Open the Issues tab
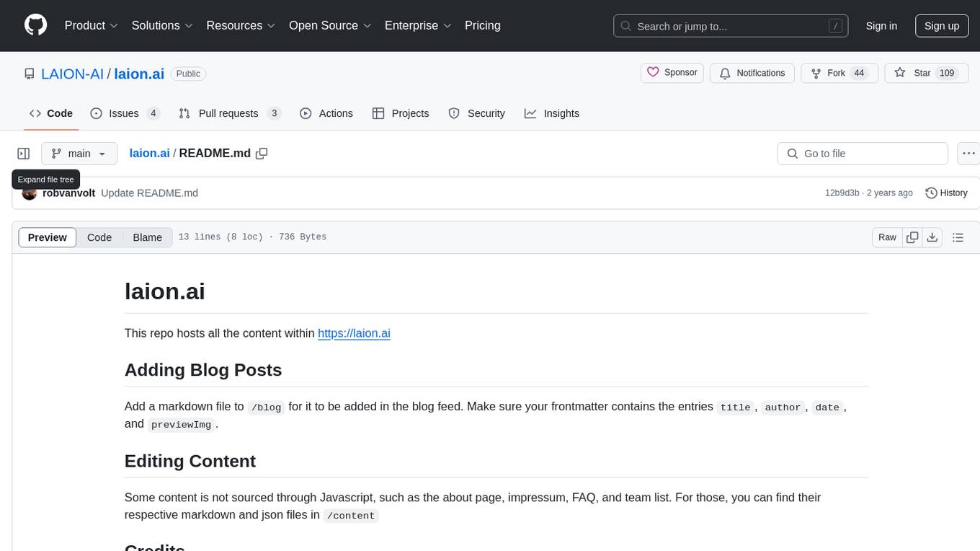 124,113
